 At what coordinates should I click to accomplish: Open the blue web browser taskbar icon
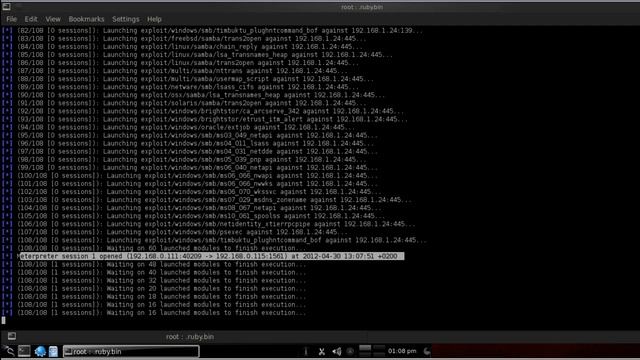click(x=40, y=351)
